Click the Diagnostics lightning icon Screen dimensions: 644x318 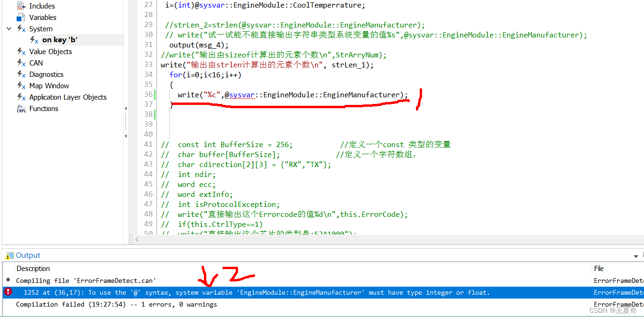[x=21, y=75]
